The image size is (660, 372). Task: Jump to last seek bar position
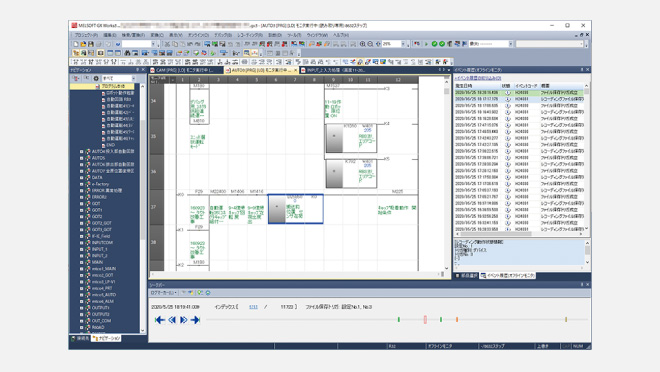coord(195,320)
